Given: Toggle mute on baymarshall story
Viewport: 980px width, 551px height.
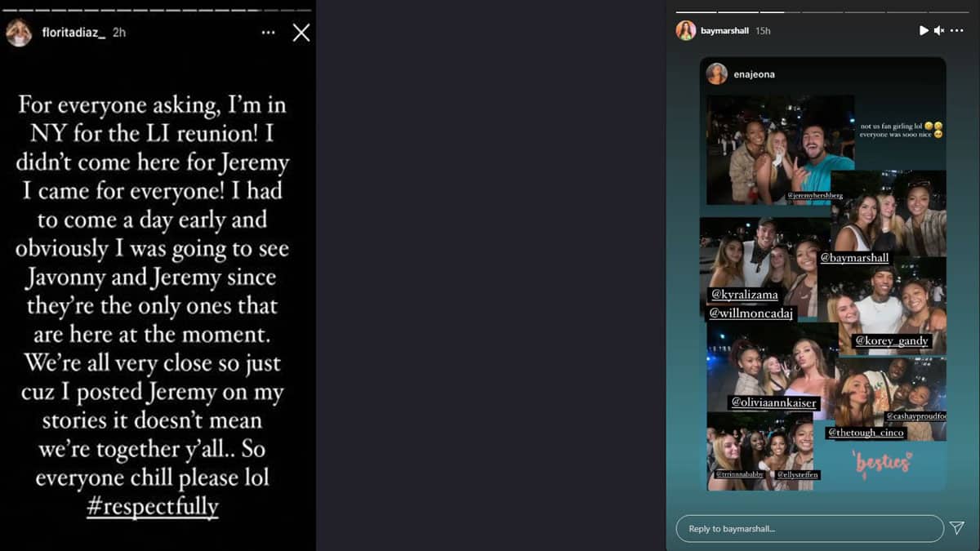Looking at the screenshot, I should click(x=939, y=30).
